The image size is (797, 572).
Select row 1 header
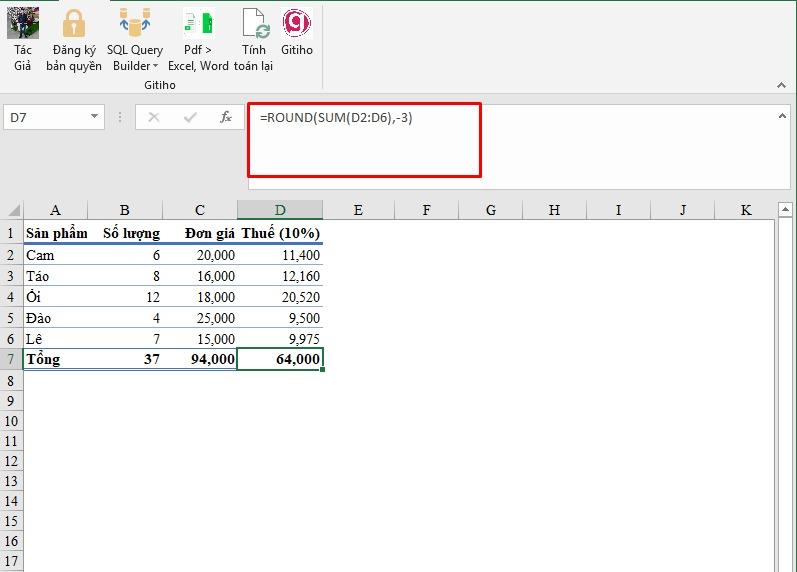click(x=11, y=233)
